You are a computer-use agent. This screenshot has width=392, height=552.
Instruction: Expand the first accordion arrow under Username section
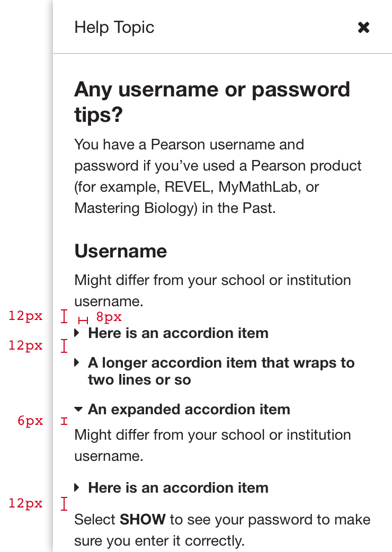[77, 333]
